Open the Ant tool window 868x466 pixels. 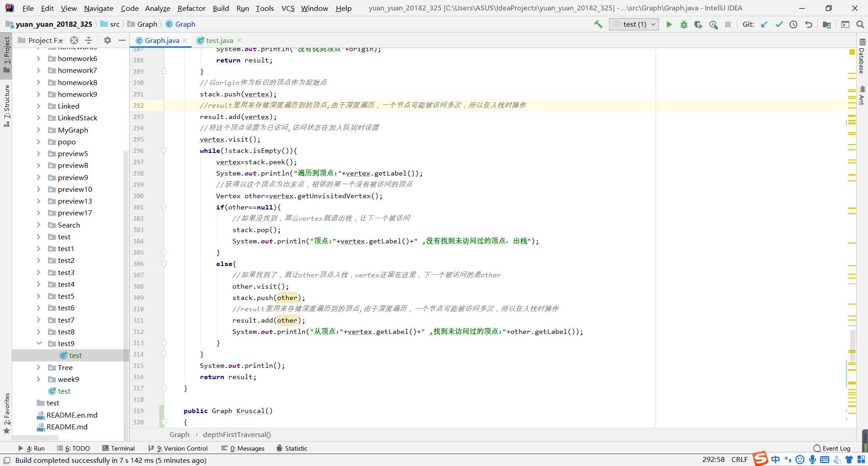point(862,95)
